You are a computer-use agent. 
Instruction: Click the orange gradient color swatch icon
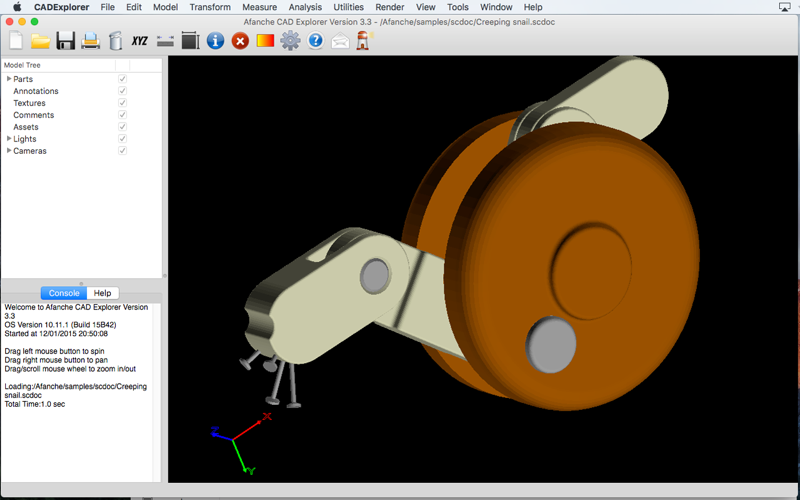[265, 41]
